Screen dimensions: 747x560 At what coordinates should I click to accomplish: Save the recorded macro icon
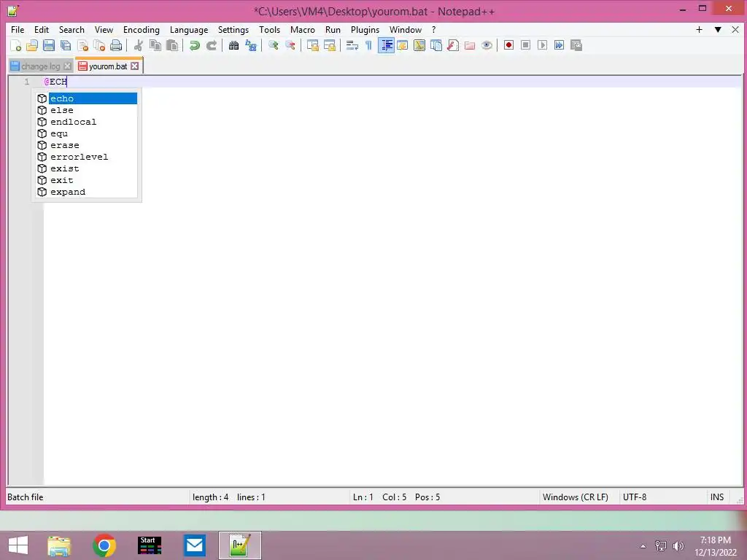pos(576,45)
